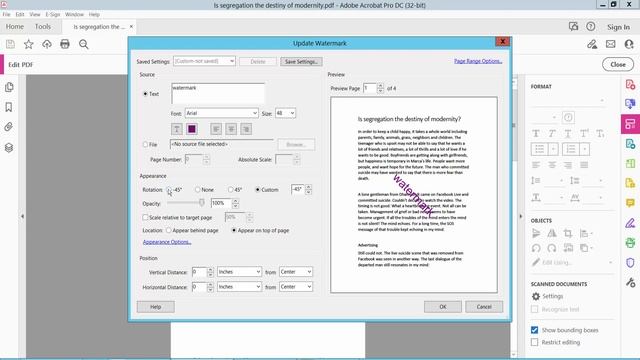This screenshot has height=360, width=640.
Task: Click the Save file icon in toolbar
Action: pos(10,44)
